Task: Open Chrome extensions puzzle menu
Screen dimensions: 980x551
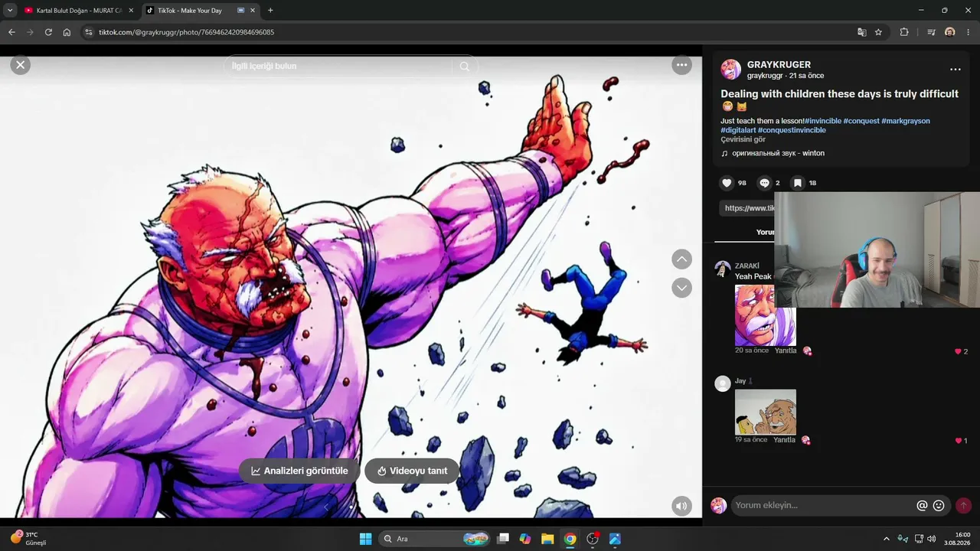Action: [x=904, y=32]
